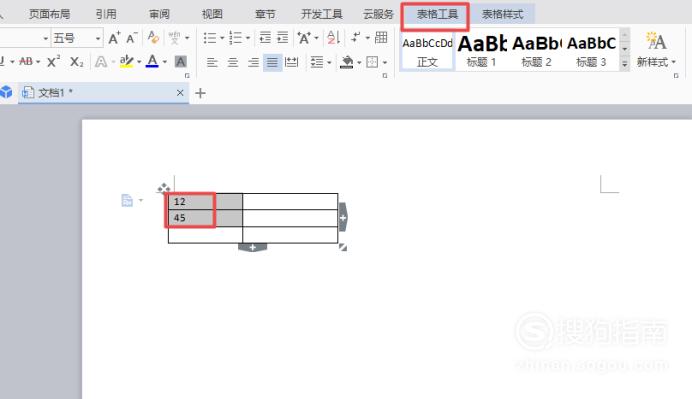This screenshot has height=399, width=692.
Task: Click the 新样式 button
Action: (x=656, y=50)
